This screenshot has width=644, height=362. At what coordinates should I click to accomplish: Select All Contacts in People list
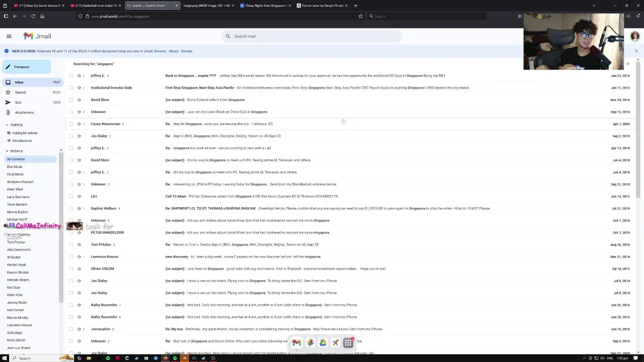pyautogui.click(x=29, y=159)
